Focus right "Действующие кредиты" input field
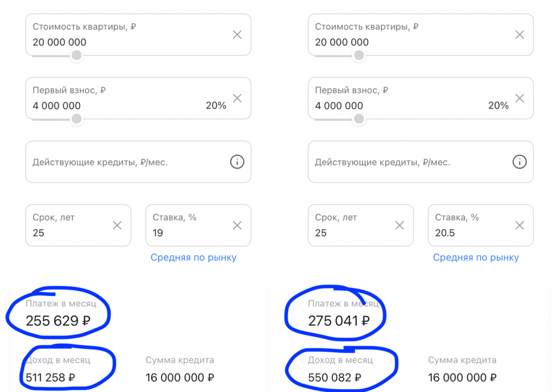Screen dimensions: 555x392 click(x=406, y=162)
